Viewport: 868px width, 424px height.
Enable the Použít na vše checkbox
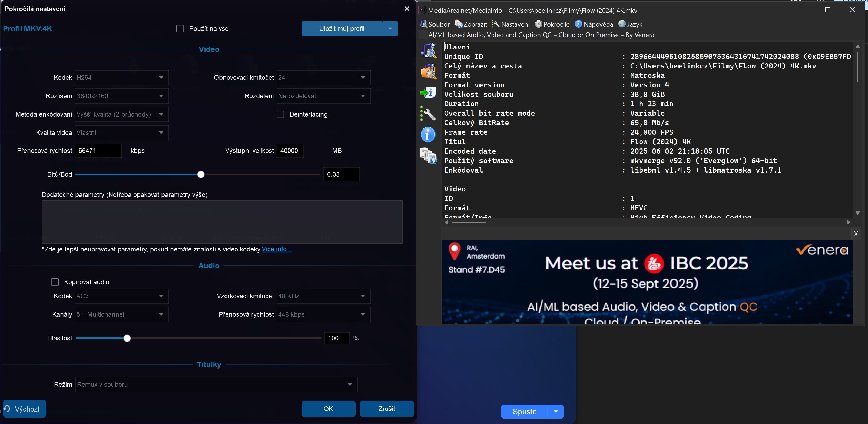180,29
